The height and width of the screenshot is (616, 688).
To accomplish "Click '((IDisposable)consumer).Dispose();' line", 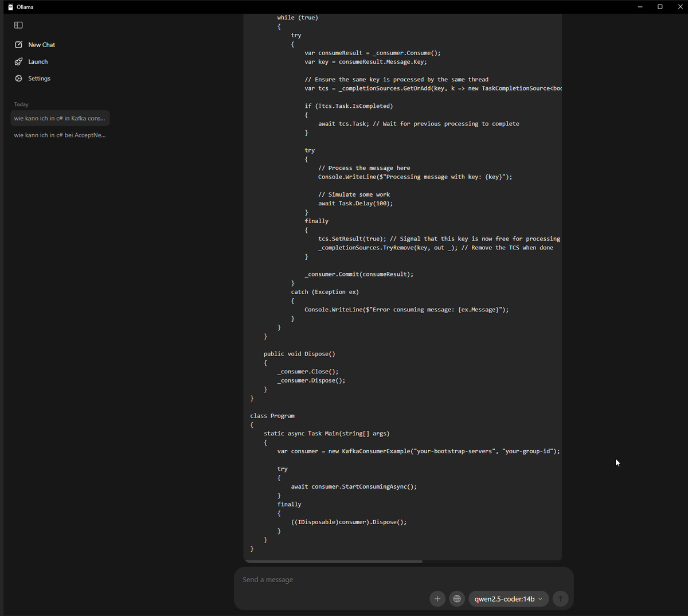I will [349, 522].
